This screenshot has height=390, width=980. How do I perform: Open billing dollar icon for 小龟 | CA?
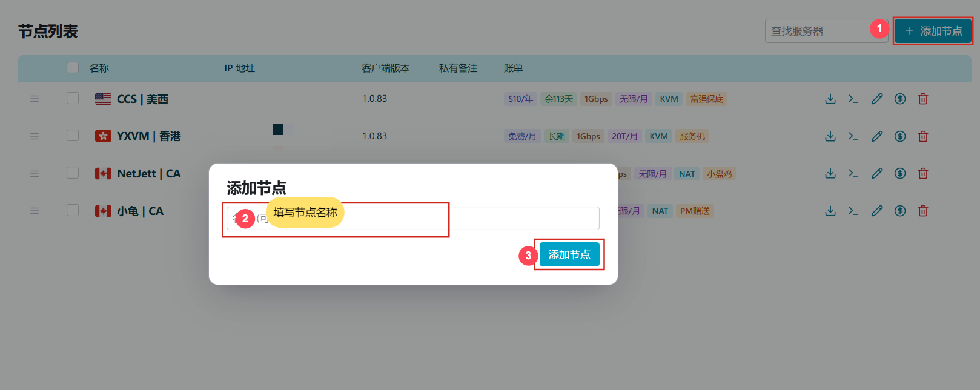(x=900, y=211)
